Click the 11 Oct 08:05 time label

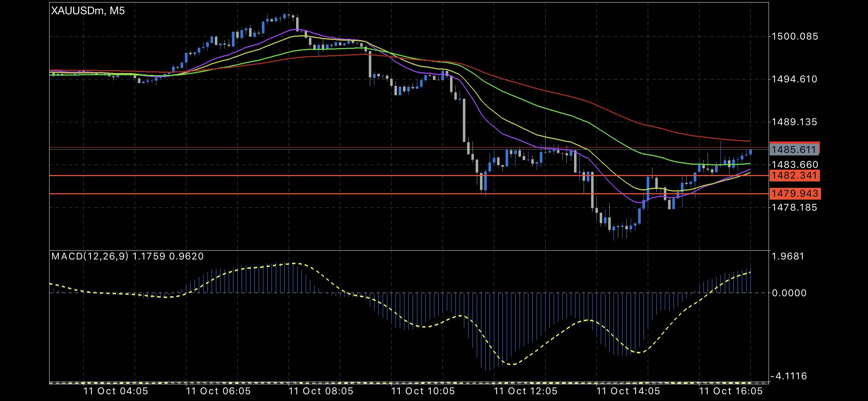point(321,391)
